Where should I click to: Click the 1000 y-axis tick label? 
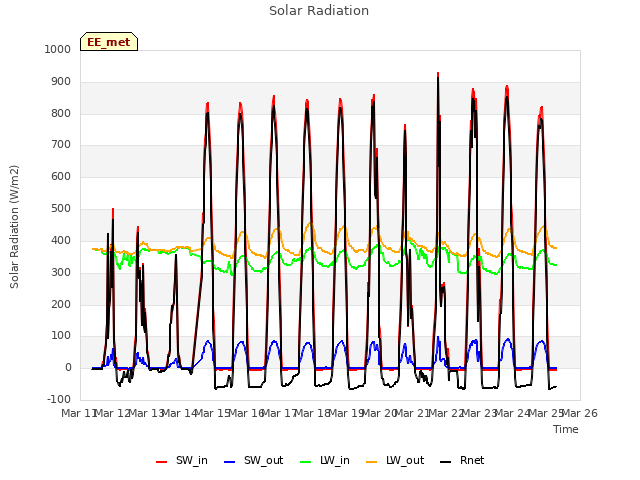(58, 49)
